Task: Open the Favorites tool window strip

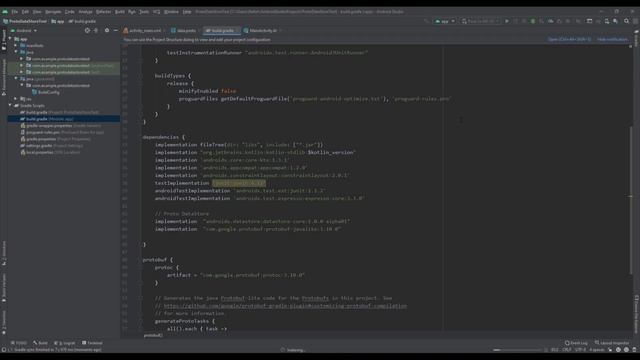Action: tap(4, 322)
